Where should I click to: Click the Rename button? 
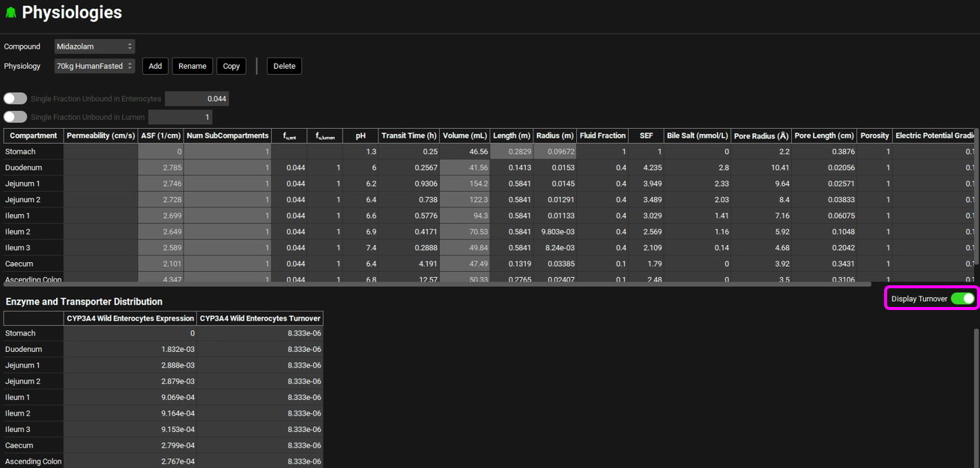(x=192, y=66)
